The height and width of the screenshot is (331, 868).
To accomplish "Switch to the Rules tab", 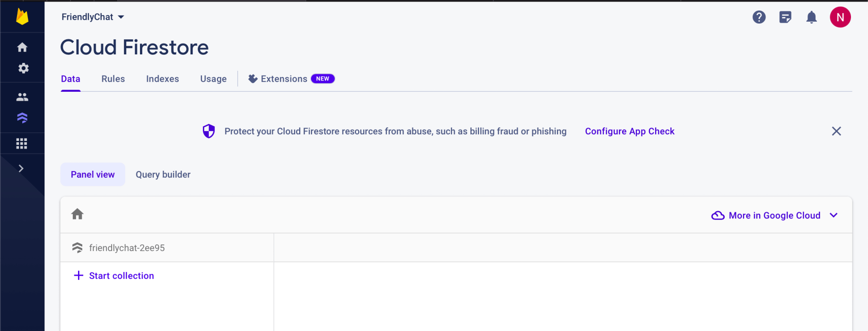I will click(x=113, y=79).
